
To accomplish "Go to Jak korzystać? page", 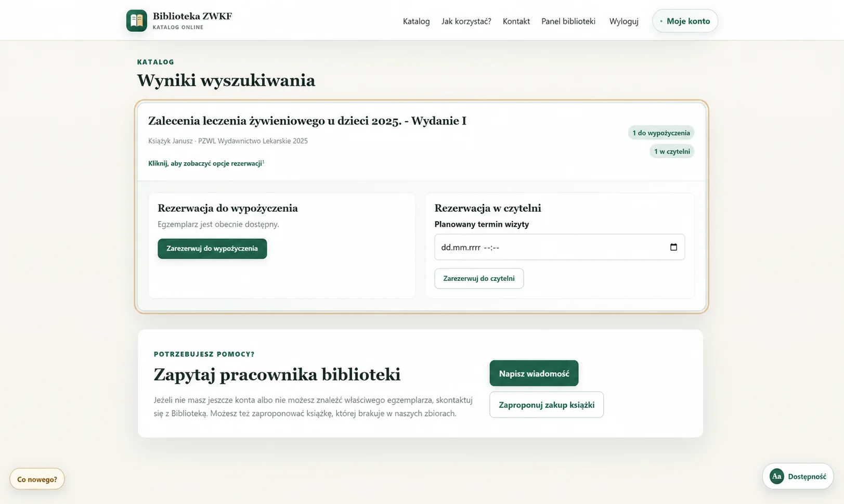I will click(x=466, y=21).
